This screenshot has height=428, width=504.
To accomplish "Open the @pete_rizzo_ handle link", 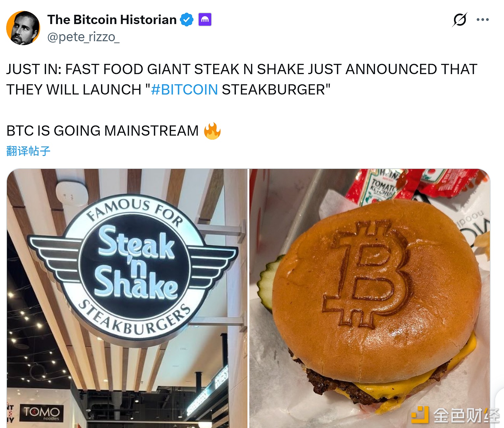I will click(x=83, y=37).
